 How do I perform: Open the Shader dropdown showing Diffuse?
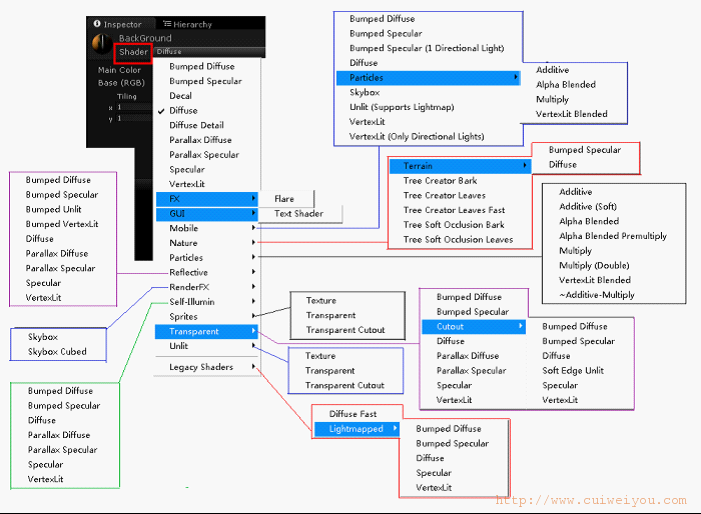(x=209, y=52)
